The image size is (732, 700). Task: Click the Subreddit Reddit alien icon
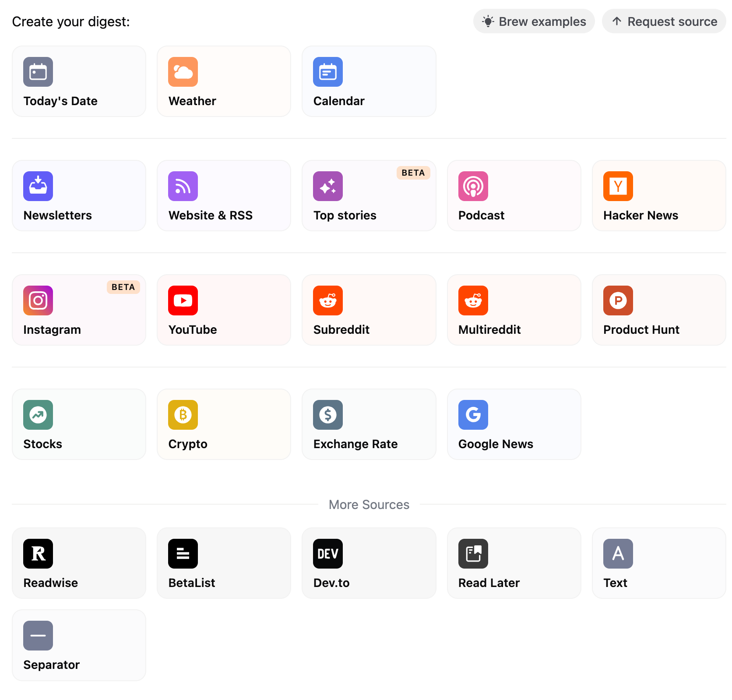328,301
